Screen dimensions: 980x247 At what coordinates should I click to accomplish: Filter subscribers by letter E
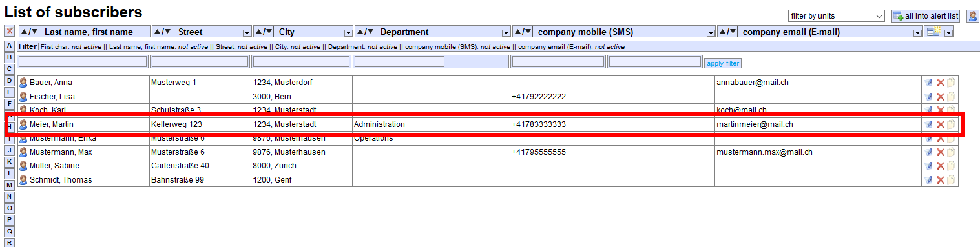tap(9, 92)
